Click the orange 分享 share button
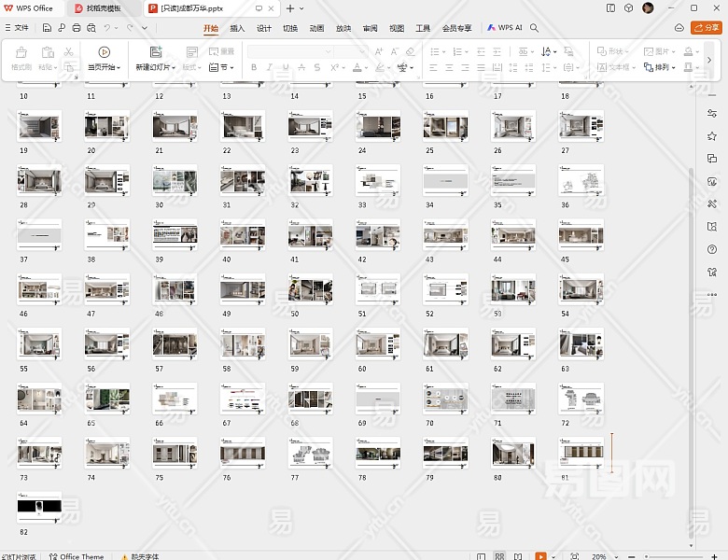 707,28
